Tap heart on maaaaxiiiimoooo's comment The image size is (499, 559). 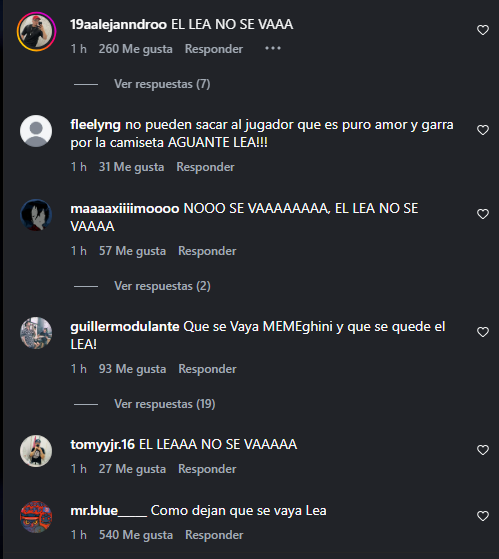(483, 214)
